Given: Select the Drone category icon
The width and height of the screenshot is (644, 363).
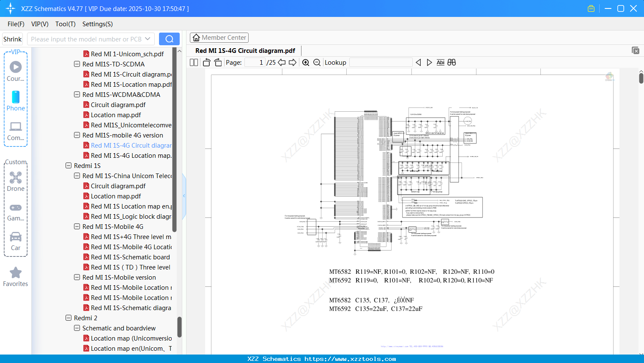Looking at the screenshot, I should (16, 178).
